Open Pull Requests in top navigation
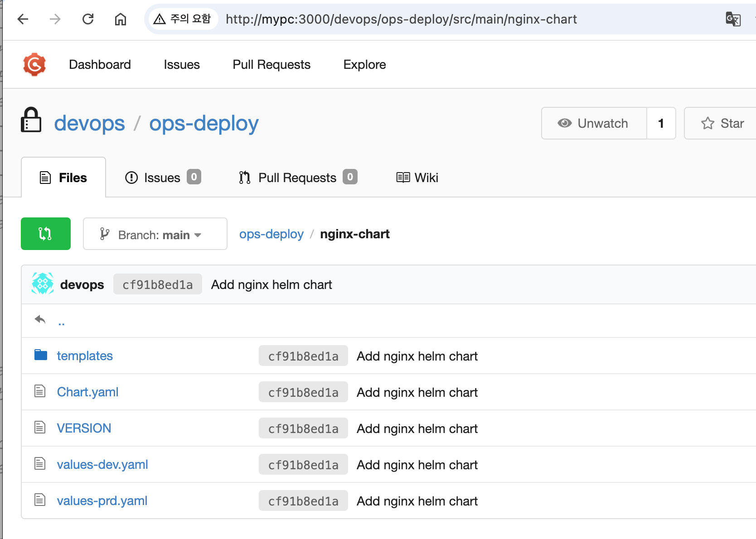756x539 pixels. point(271,64)
